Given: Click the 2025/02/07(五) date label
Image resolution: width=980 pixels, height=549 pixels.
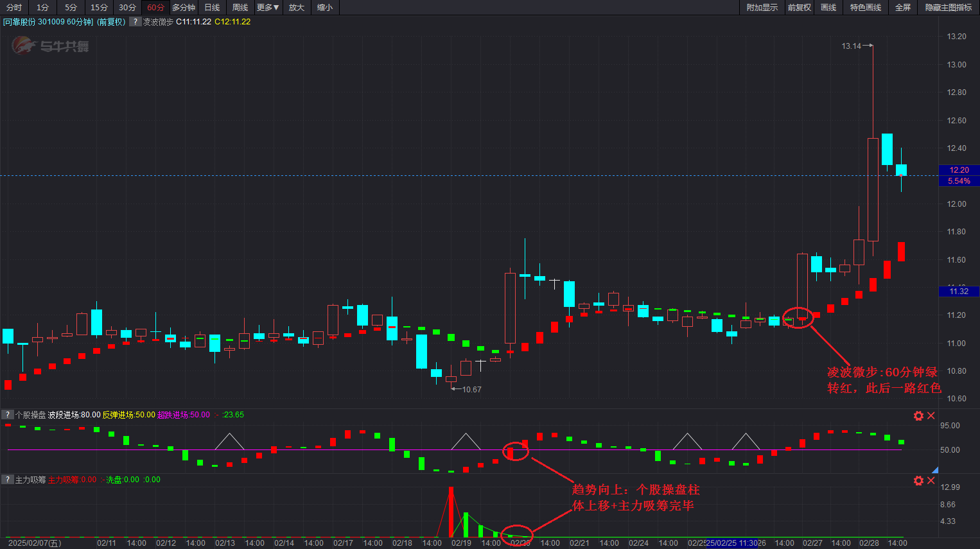Looking at the screenshot, I should pos(35,543).
